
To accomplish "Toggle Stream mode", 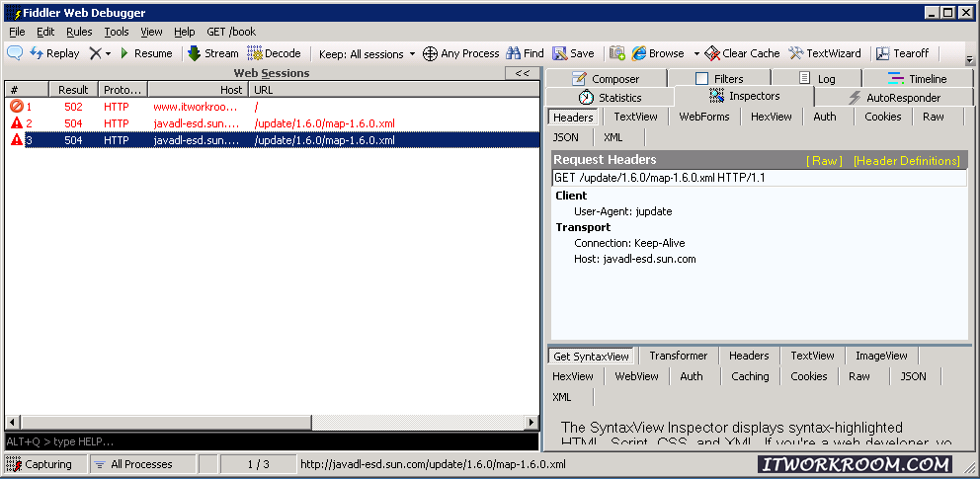I will pos(213,53).
